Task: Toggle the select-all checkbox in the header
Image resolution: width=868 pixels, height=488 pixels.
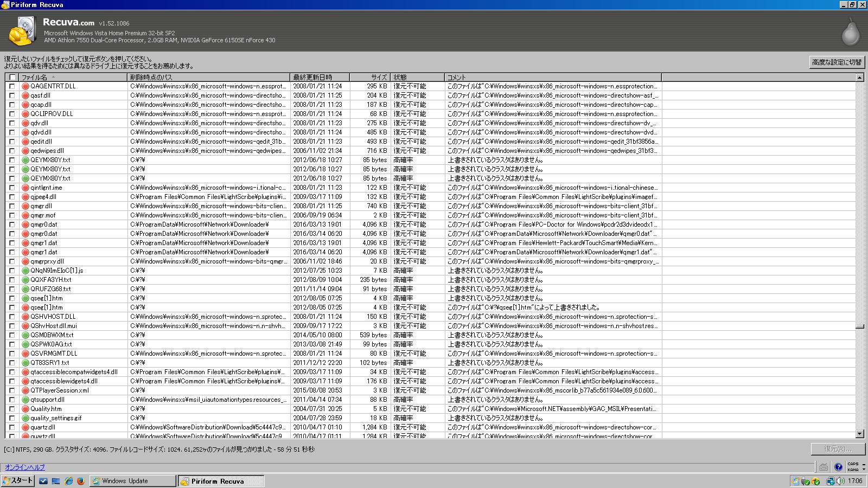Action: click(12, 78)
